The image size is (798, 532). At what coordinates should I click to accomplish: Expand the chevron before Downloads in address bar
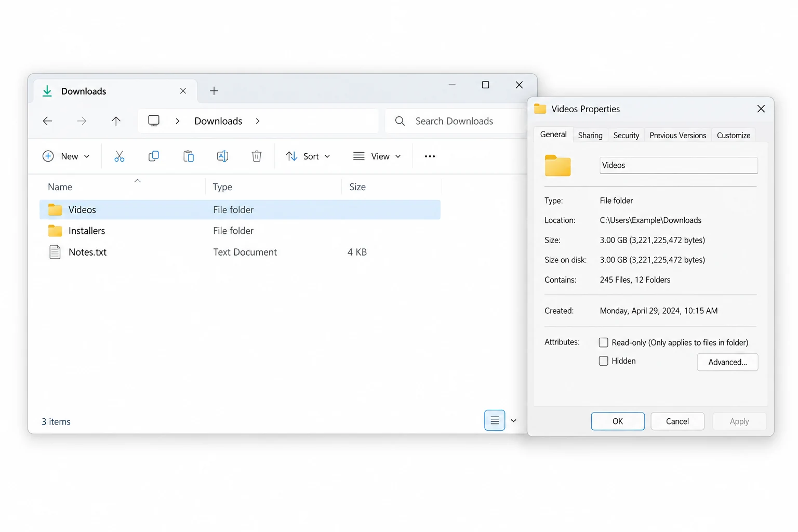178,121
